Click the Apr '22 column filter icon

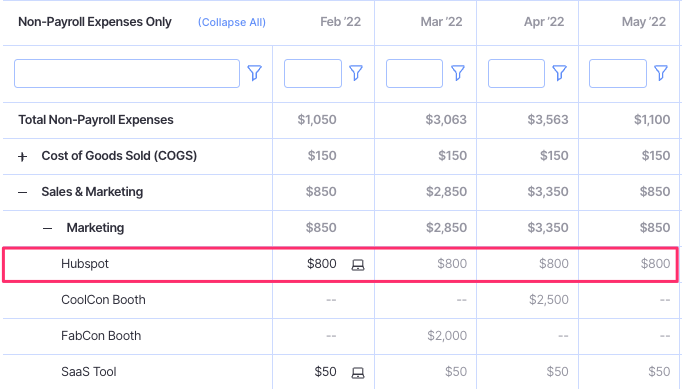(559, 73)
